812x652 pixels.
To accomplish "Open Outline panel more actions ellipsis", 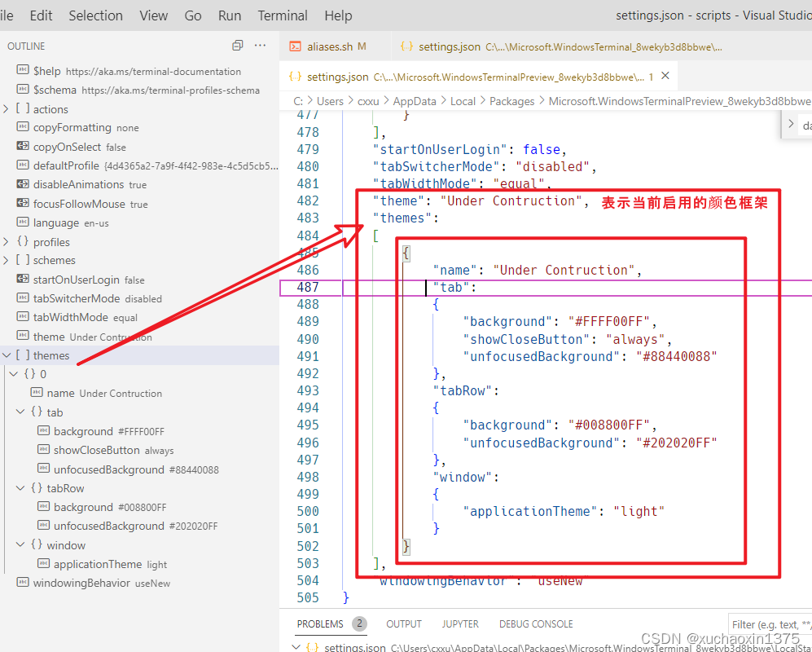I will coord(260,46).
